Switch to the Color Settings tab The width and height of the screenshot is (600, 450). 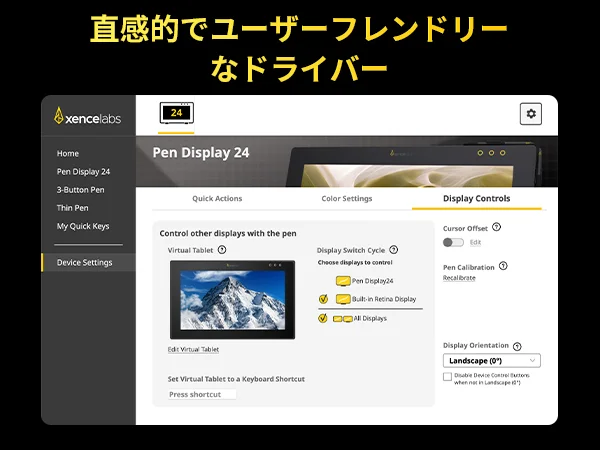click(x=347, y=198)
